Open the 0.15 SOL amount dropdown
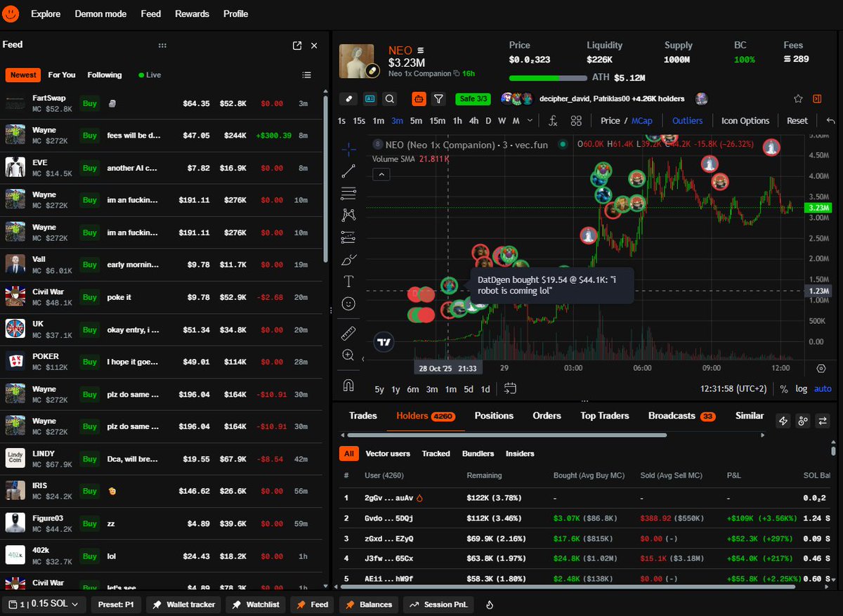 (44, 604)
